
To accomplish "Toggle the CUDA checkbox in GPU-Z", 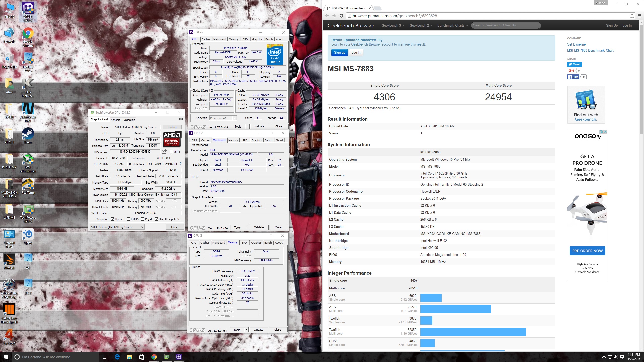I will [x=129, y=219].
